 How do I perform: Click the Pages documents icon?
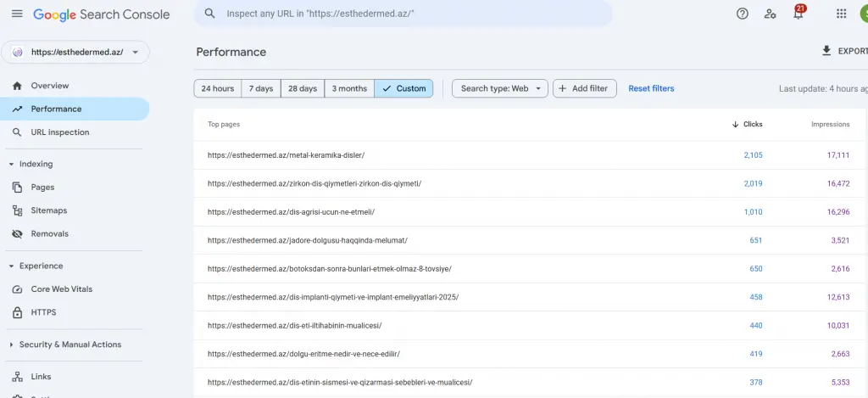17,188
